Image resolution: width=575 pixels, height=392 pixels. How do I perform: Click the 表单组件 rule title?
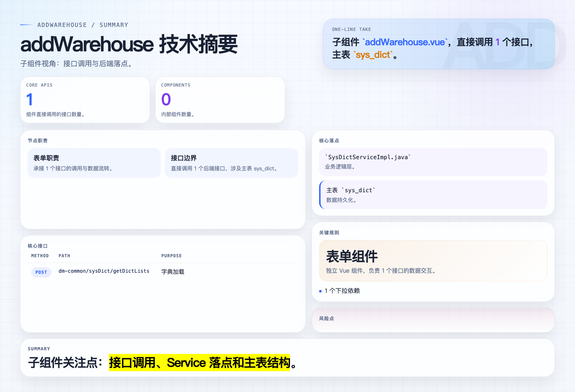pyautogui.click(x=352, y=257)
